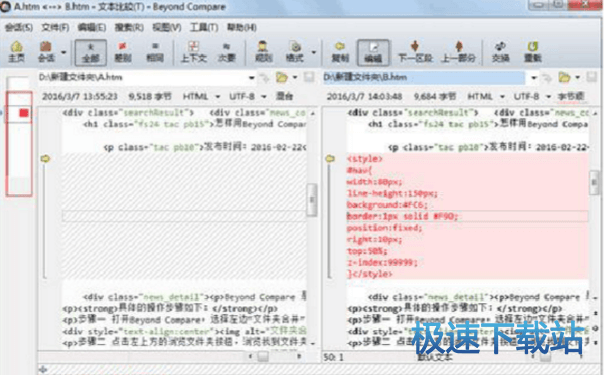This screenshot has height=375, width=605.
Task: Open the Rules (规则) icon in toolbar
Action: (x=264, y=52)
